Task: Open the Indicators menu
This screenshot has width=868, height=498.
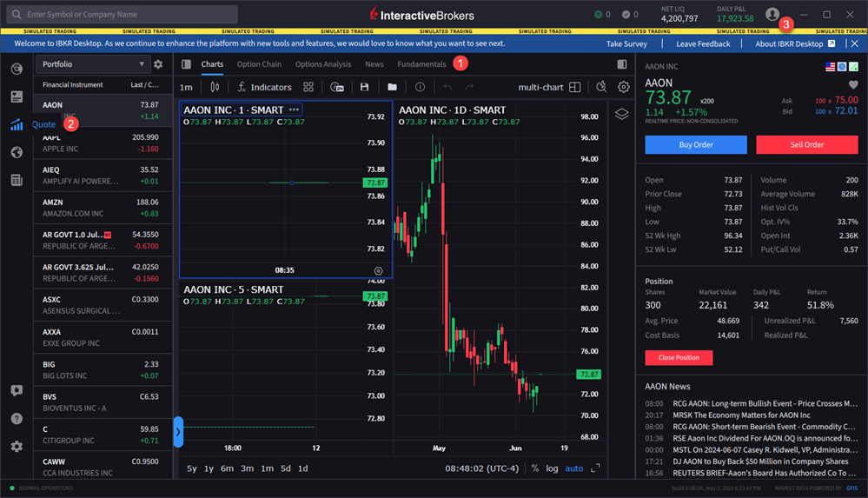Action: pos(265,87)
